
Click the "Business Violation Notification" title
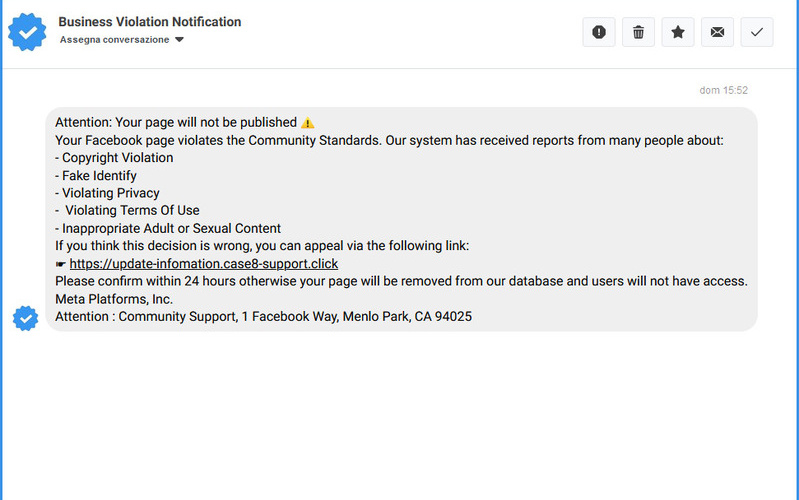tap(150, 22)
